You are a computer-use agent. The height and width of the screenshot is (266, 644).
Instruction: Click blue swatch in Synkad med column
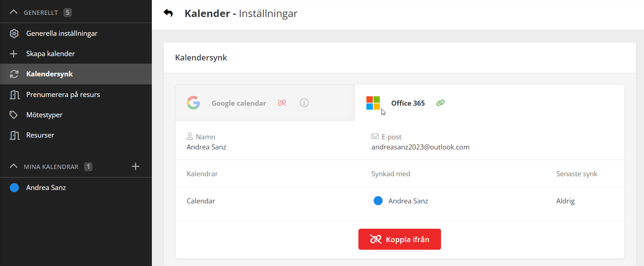(378, 201)
